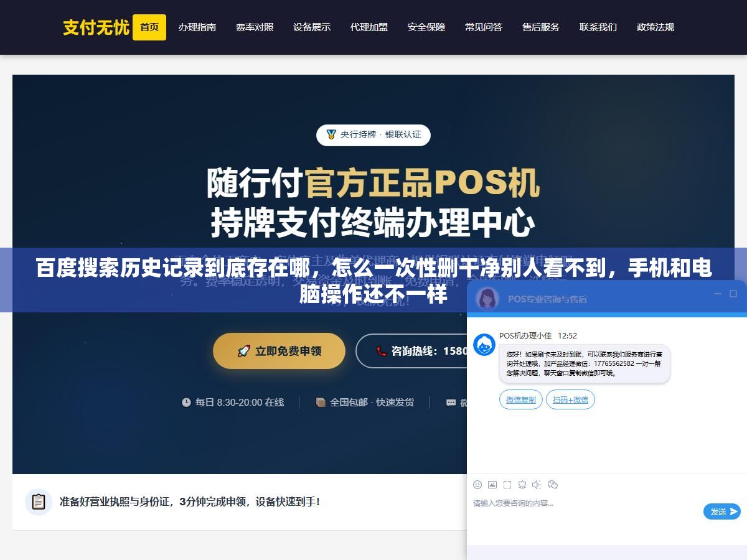Click the WeChat icon in chat toolbar
747x560 pixels.
tap(553, 484)
